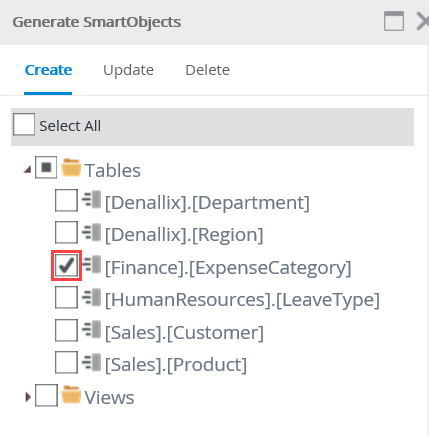Image resolution: width=429 pixels, height=436 pixels.
Task: Open the Delete tab
Action: (207, 70)
